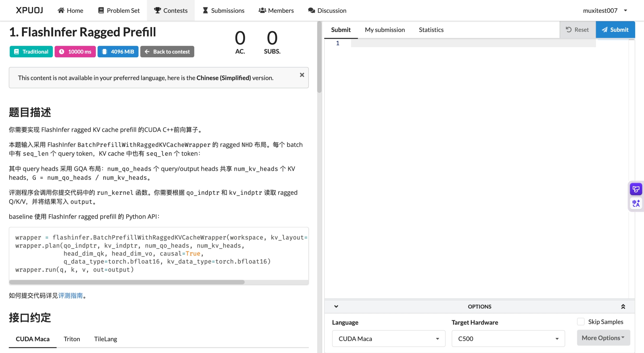Open the Members page
644x353 pixels.
click(276, 10)
